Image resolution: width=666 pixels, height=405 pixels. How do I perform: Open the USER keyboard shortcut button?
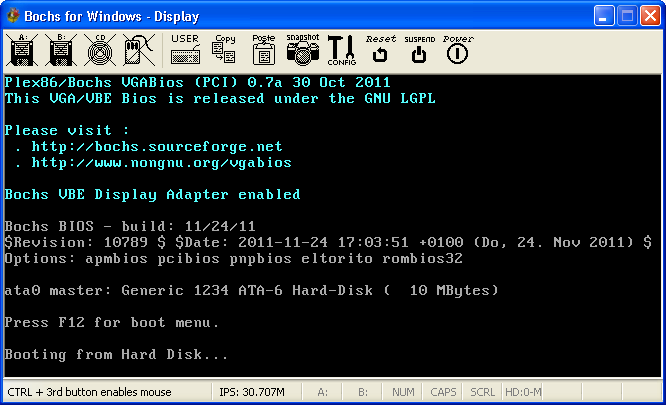[x=185, y=50]
